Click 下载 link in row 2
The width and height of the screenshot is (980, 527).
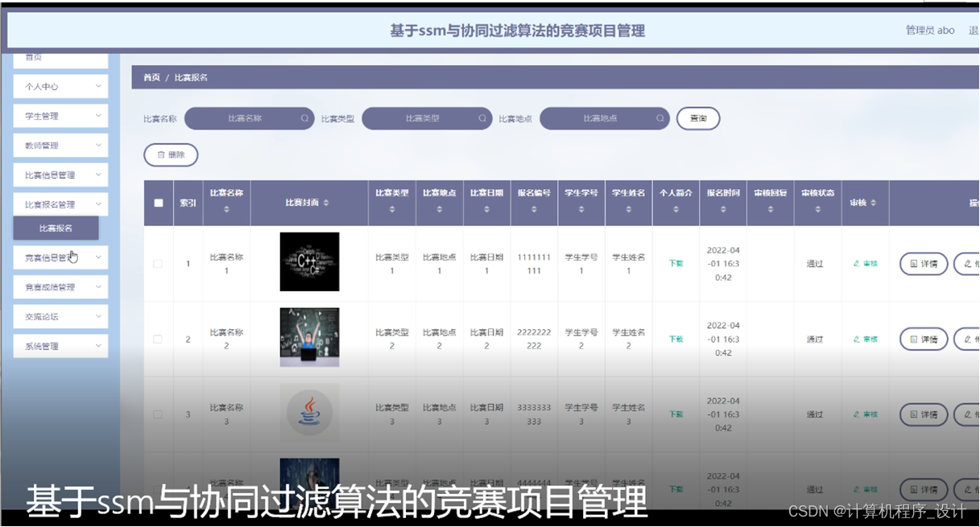[x=676, y=339]
